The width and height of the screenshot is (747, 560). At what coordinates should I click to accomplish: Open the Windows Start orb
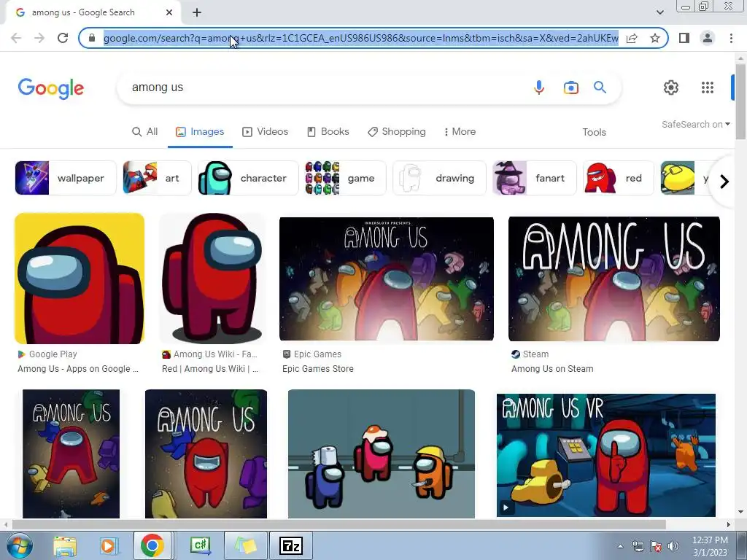pyautogui.click(x=19, y=545)
